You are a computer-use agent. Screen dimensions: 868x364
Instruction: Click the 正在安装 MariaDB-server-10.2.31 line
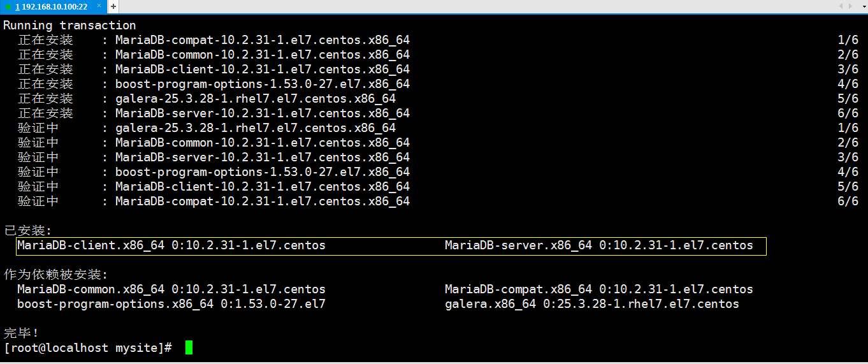click(x=438, y=113)
